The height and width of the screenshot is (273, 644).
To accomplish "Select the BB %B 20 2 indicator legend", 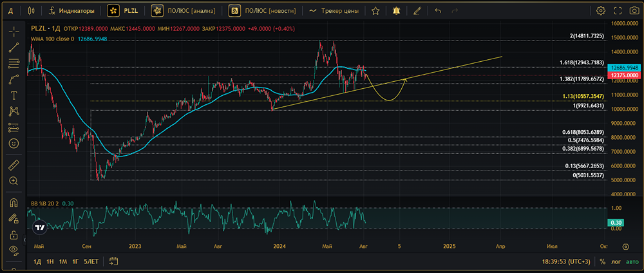I will pyautogui.click(x=45, y=203).
